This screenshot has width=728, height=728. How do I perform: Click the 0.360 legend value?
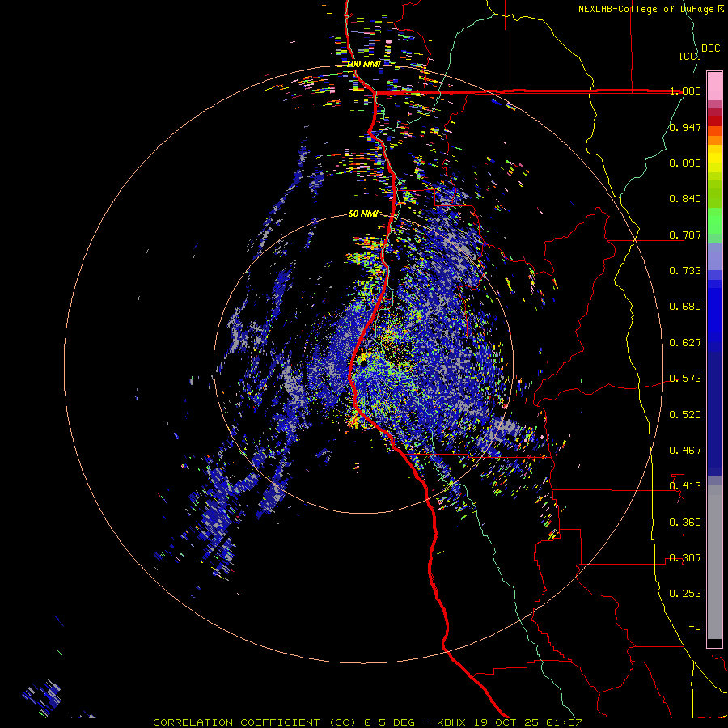[685, 523]
